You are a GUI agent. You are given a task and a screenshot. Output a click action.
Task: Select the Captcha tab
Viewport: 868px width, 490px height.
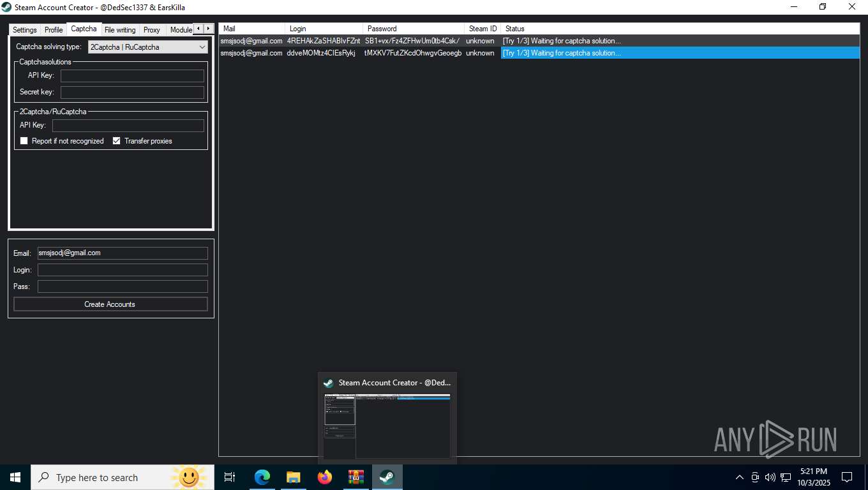(84, 29)
